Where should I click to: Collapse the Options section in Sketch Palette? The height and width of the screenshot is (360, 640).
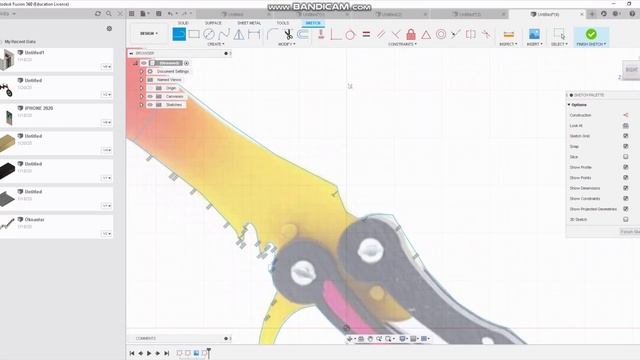(569, 105)
